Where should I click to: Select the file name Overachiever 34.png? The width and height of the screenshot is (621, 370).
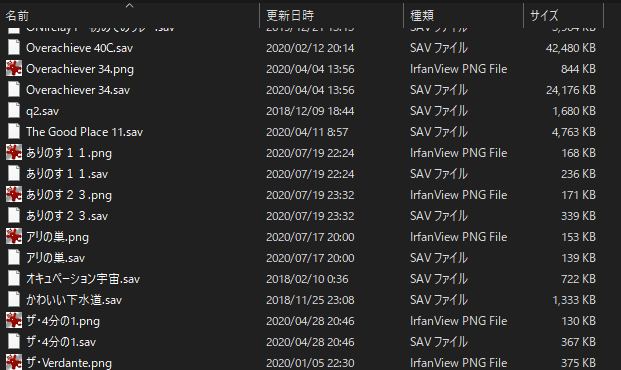80,69
